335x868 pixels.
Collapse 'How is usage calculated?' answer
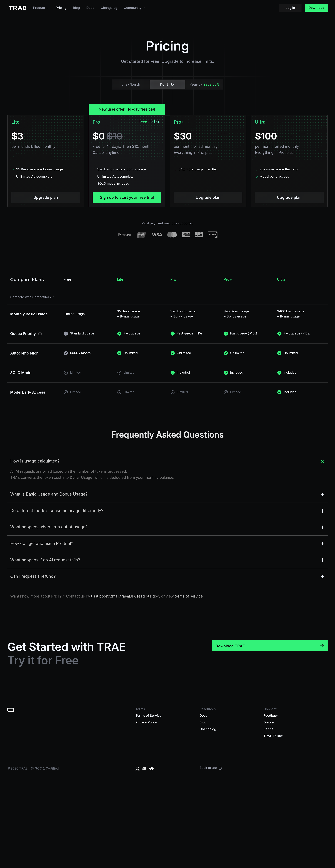[322, 461]
